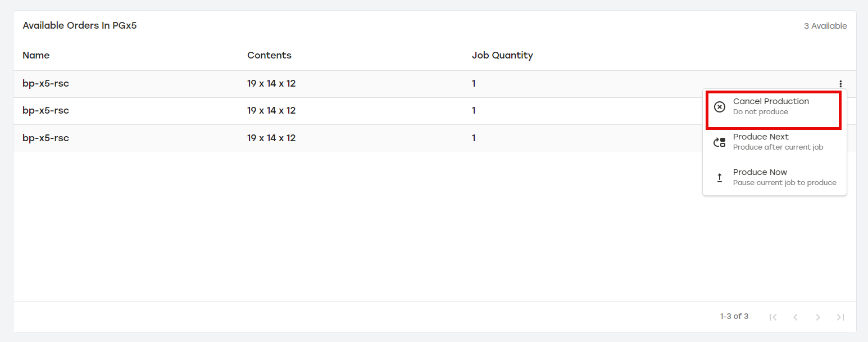
Task: Select the third bp-x5-rsc order name
Action: click(46, 138)
